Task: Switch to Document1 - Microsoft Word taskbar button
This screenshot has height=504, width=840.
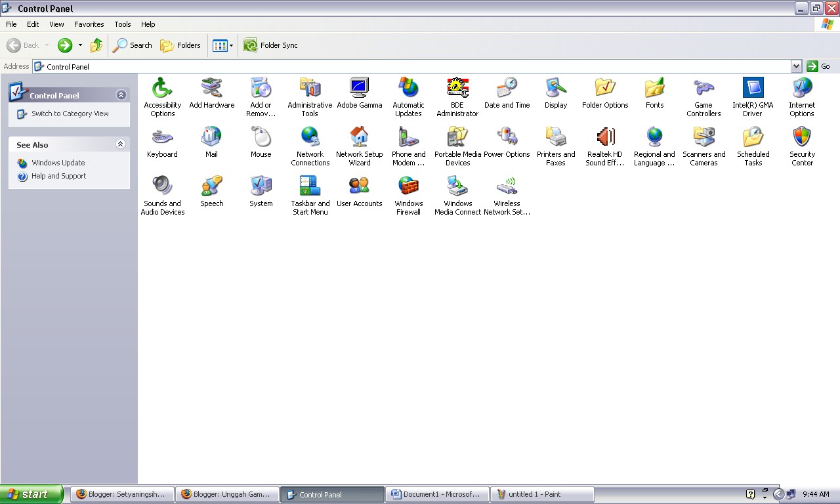Action: coord(437,494)
